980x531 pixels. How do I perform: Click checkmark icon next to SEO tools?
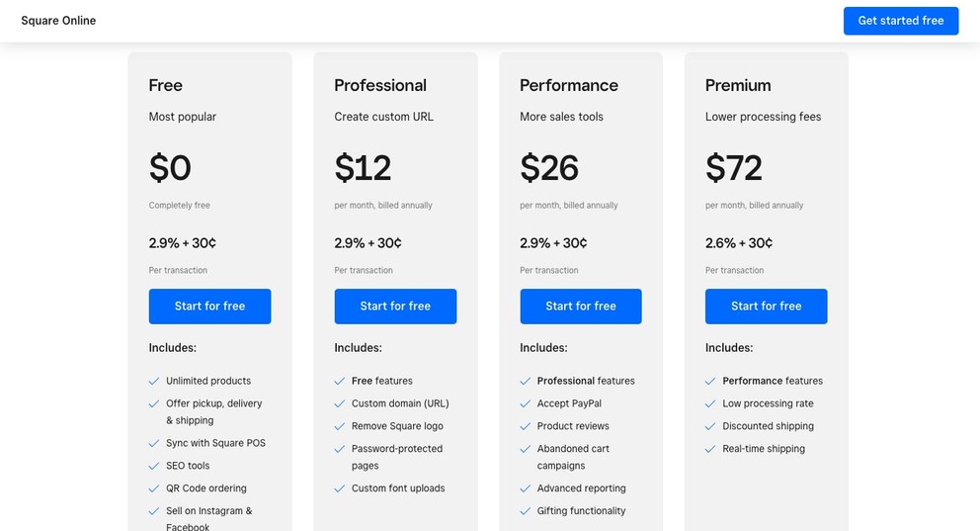coord(154,466)
